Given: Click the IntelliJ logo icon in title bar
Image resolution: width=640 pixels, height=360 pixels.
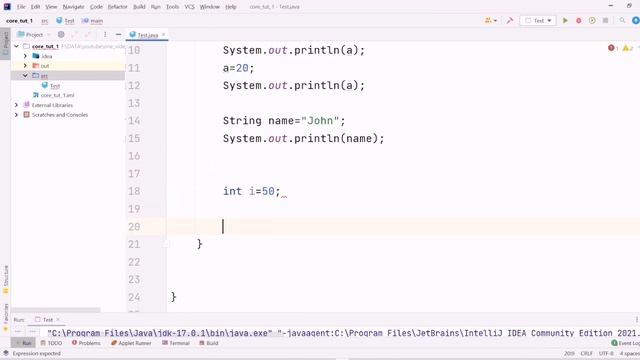Looking at the screenshot, I should 7,7.
